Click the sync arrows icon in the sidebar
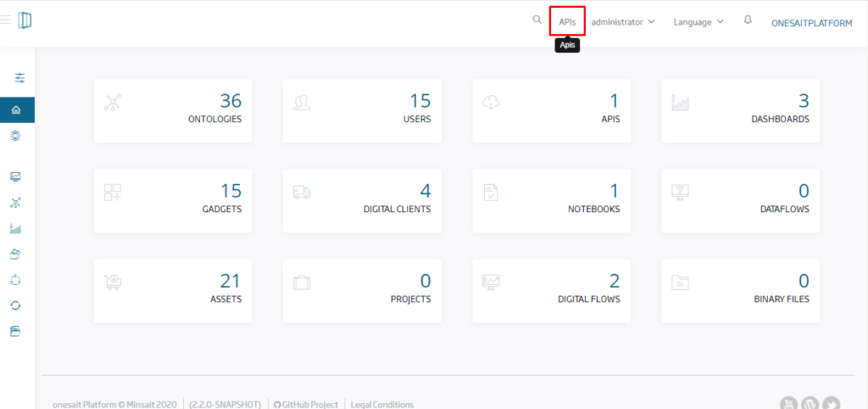The width and height of the screenshot is (868, 409). point(15,305)
